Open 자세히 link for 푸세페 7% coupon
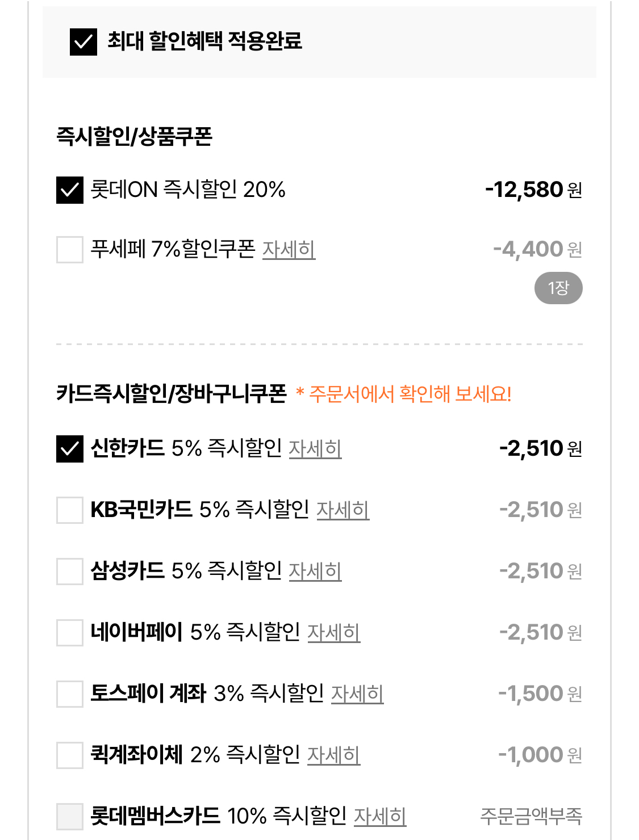639x840 pixels. click(x=289, y=250)
